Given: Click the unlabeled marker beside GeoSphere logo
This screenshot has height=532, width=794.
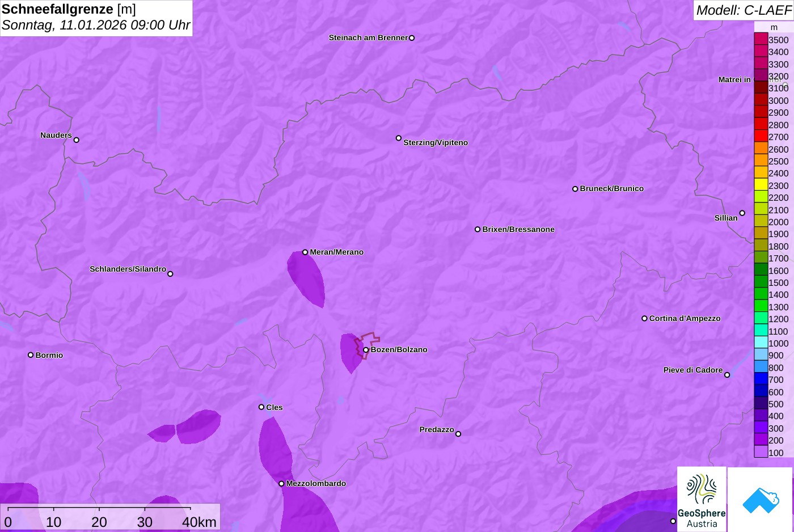Looking at the screenshot, I should pyautogui.click(x=673, y=521).
